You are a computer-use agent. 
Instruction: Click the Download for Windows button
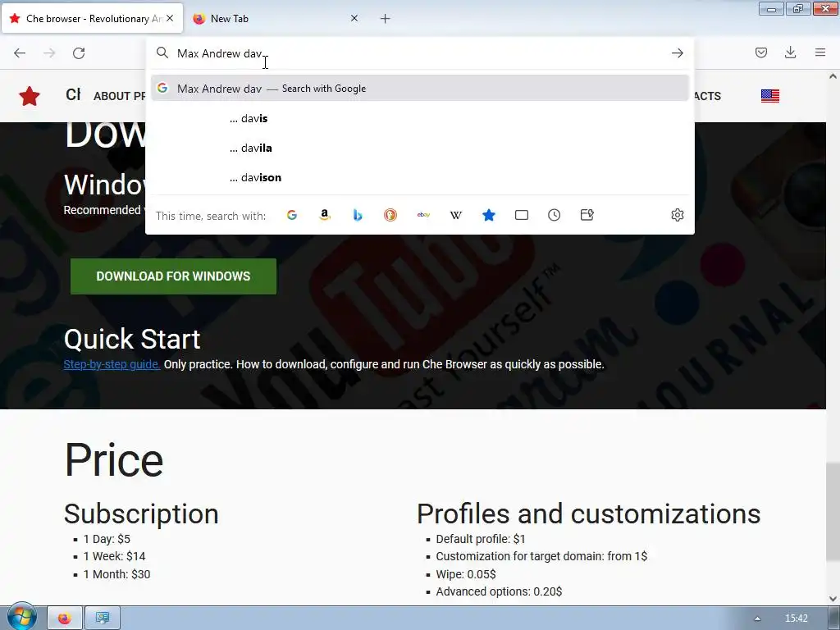point(173,276)
